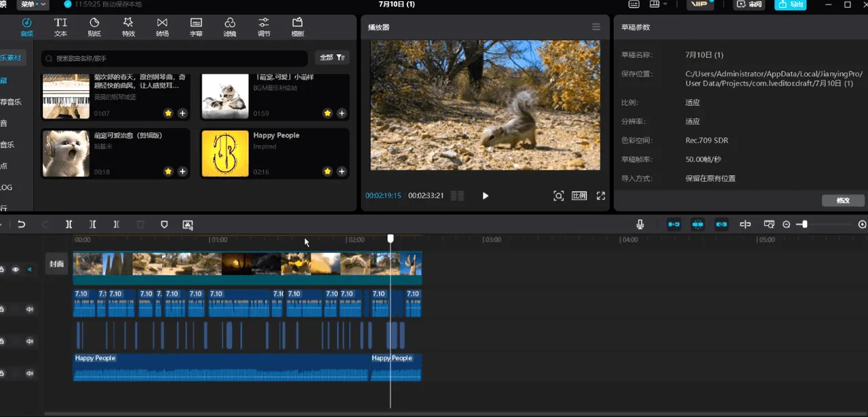The height and width of the screenshot is (417, 868).
Task: Toggle favorite star on the 01:59 track
Action: [328, 113]
